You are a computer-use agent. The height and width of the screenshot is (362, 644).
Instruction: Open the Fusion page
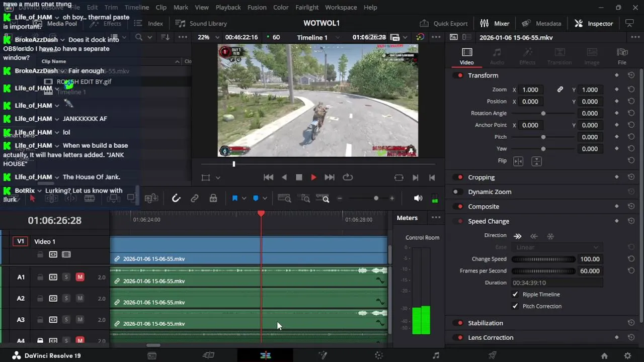(323, 356)
